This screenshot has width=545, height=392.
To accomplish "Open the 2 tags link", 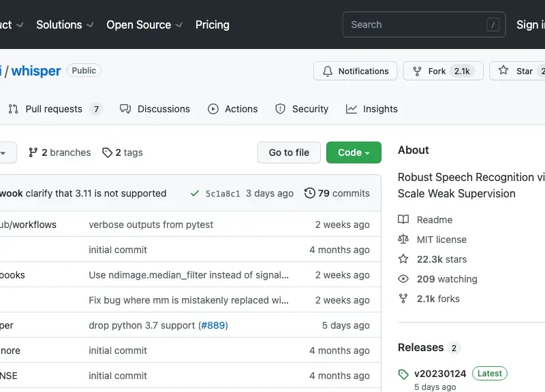I will (x=123, y=152).
